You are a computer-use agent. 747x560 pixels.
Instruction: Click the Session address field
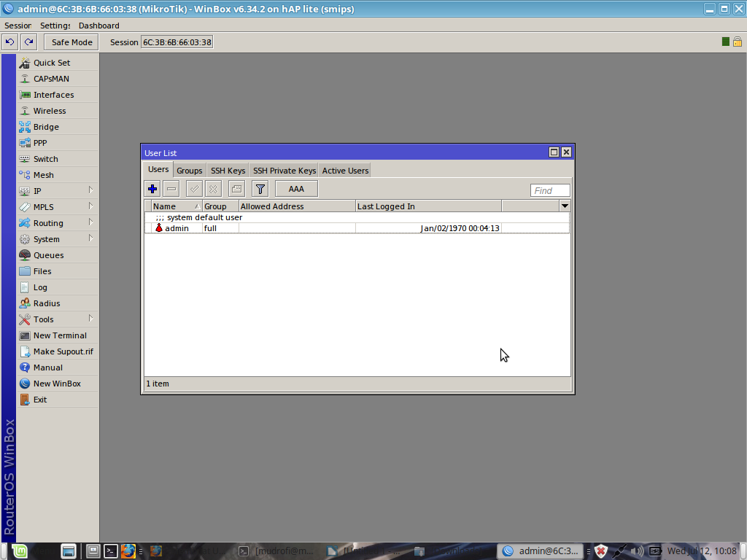pyautogui.click(x=177, y=42)
